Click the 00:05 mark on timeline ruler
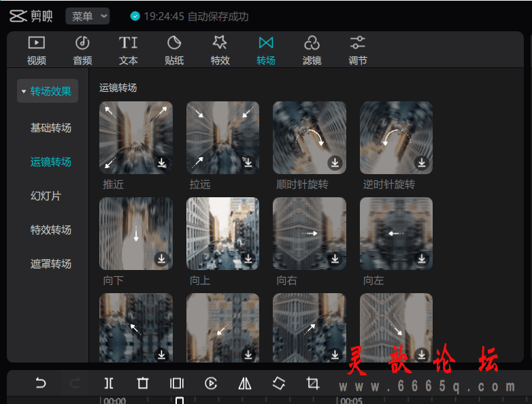The width and height of the screenshot is (532, 404). (x=351, y=401)
